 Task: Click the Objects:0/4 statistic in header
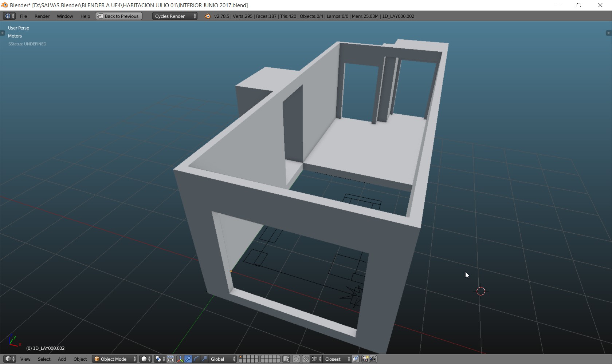tap(311, 16)
